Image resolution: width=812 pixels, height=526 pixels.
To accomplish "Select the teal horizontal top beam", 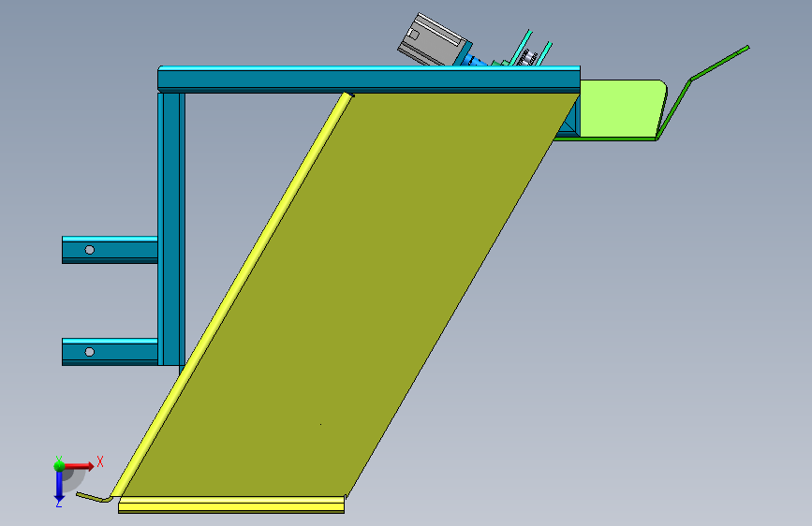I will click(x=369, y=80).
